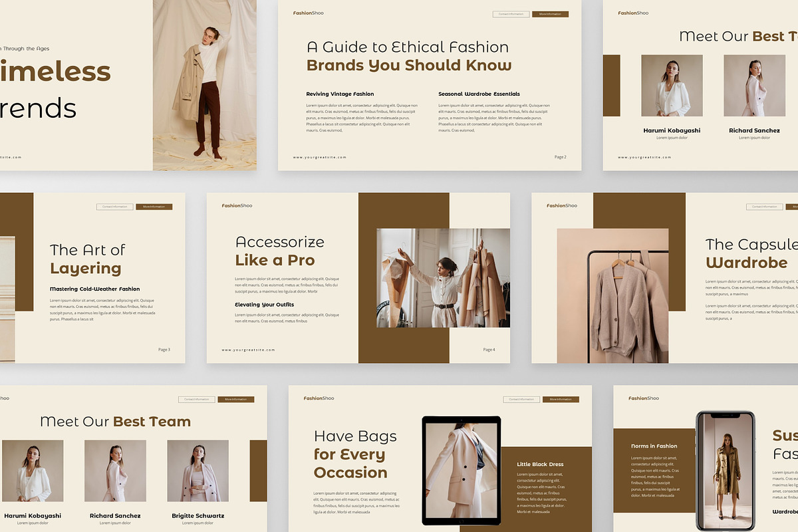The height and width of the screenshot is (532, 798).
Task: Select the phone mockup showing a trench coat model
Action: pyautogui.click(x=726, y=471)
